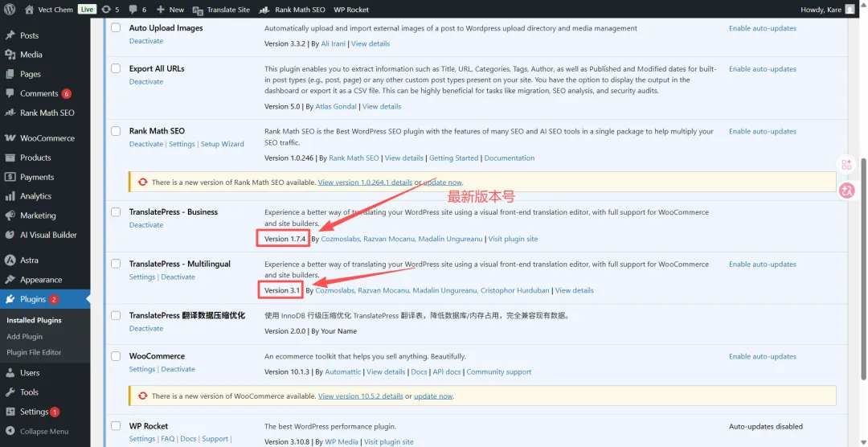Click the user avatar next to Howdy, Kare

click(850, 10)
